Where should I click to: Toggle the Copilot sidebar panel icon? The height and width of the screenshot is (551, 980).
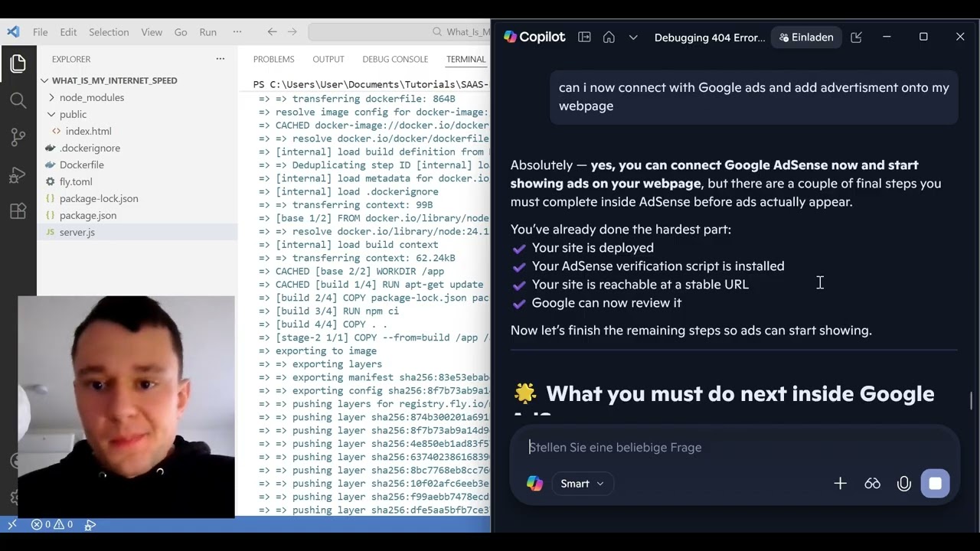[584, 37]
